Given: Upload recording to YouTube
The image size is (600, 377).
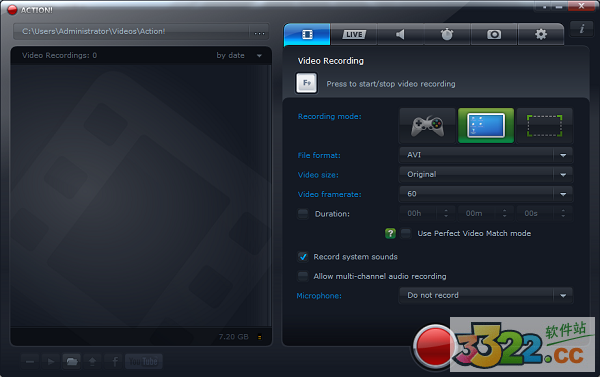Looking at the screenshot, I should pyautogui.click(x=143, y=361).
